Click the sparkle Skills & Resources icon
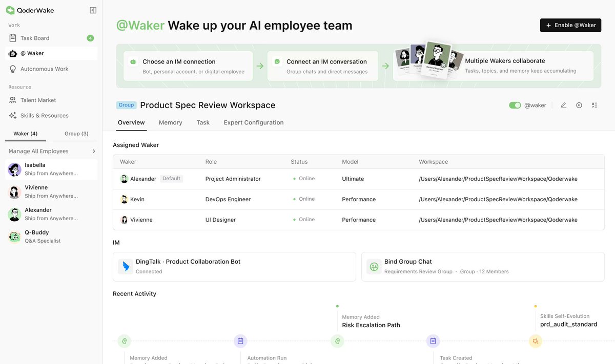Screen dimensions: 615x364 point(13,115)
